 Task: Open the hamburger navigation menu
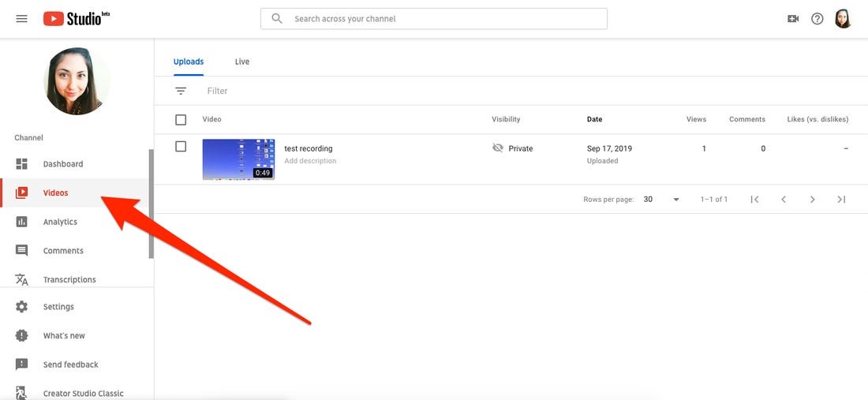coord(21,19)
